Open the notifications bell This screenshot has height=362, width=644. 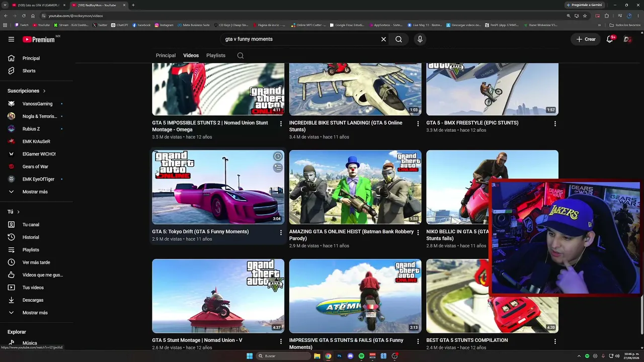610,39
